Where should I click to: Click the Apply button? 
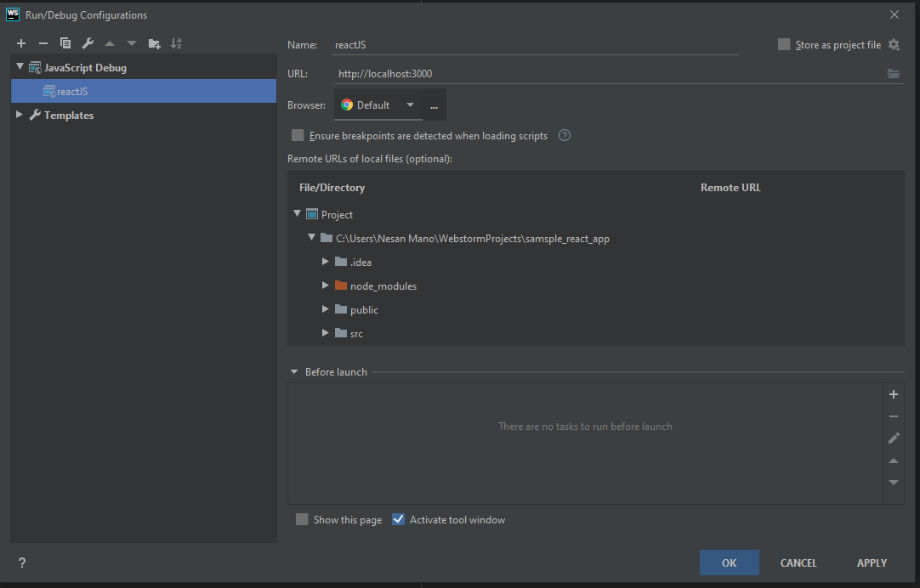pos(872,563)
